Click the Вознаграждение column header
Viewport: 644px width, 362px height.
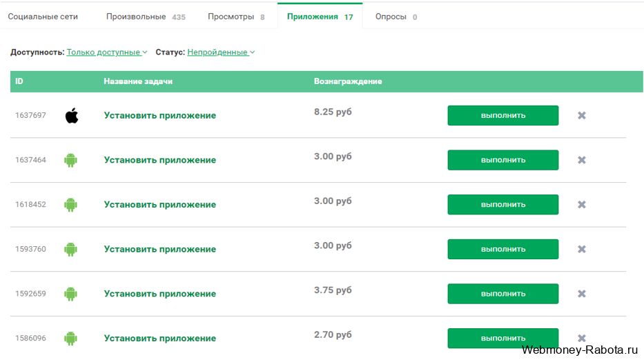pyautogui.click(x=348, y=81)
